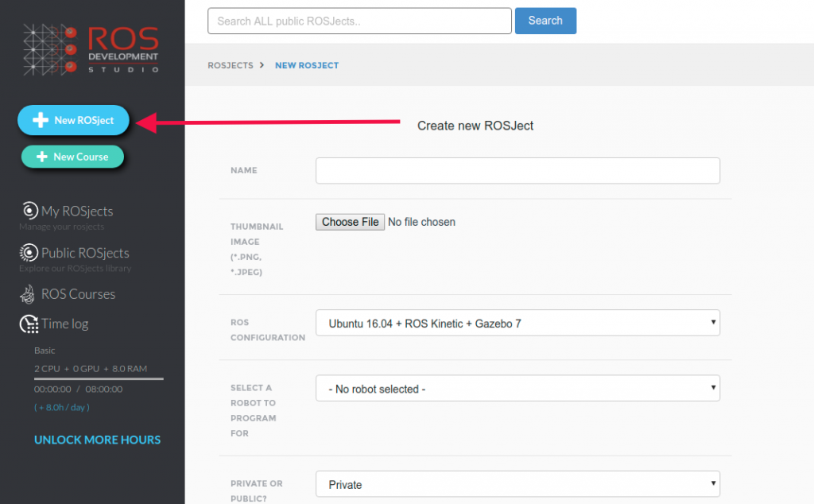Create a New Course

pyautogui.click(x=72, y=157)
